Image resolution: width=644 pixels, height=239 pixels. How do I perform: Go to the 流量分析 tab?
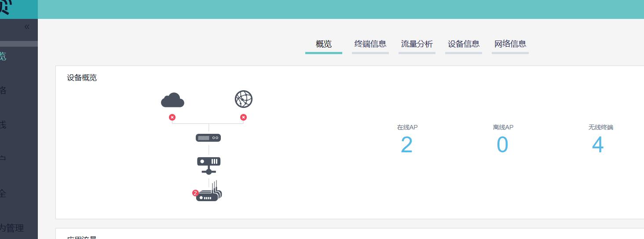[417, 44]
